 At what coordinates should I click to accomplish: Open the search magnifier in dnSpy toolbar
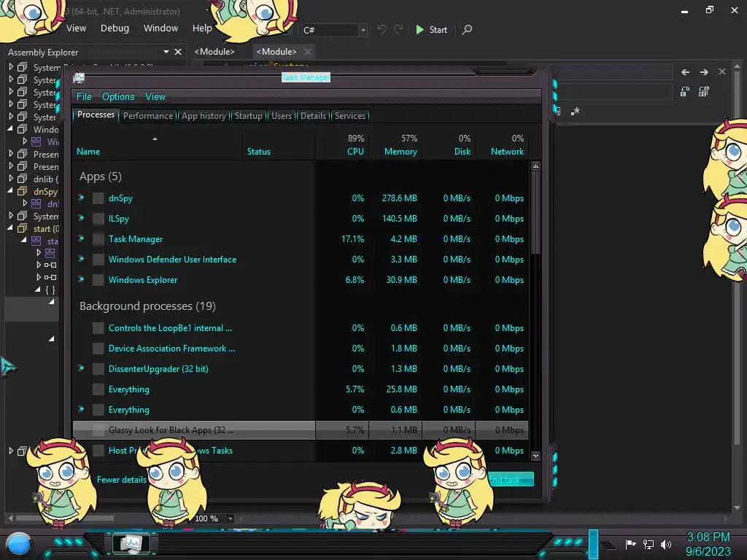coord(467,29)
